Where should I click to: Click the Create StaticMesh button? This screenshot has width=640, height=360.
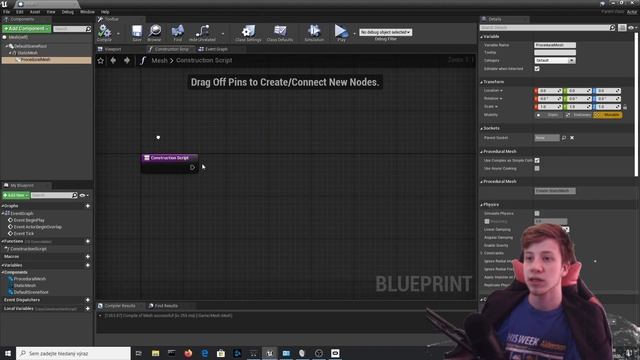pos(555,191)
